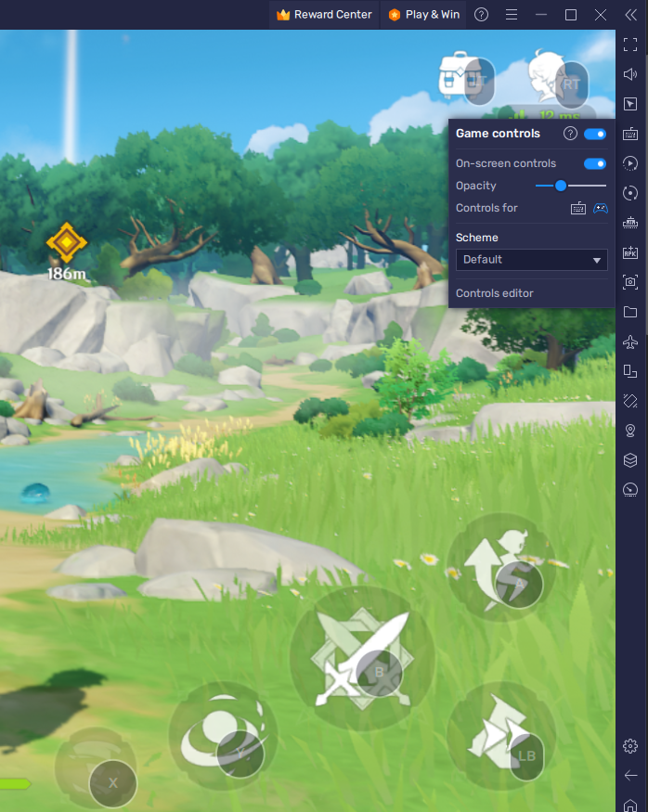Image resolution: width=648 pixels, height=812 pixels.
Task: Click the shake device icon in the sidebar
Action: coord(630,401)
